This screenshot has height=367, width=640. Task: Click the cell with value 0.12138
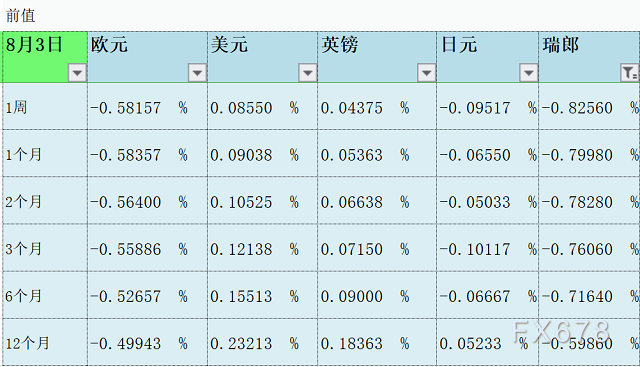point(262,248)
